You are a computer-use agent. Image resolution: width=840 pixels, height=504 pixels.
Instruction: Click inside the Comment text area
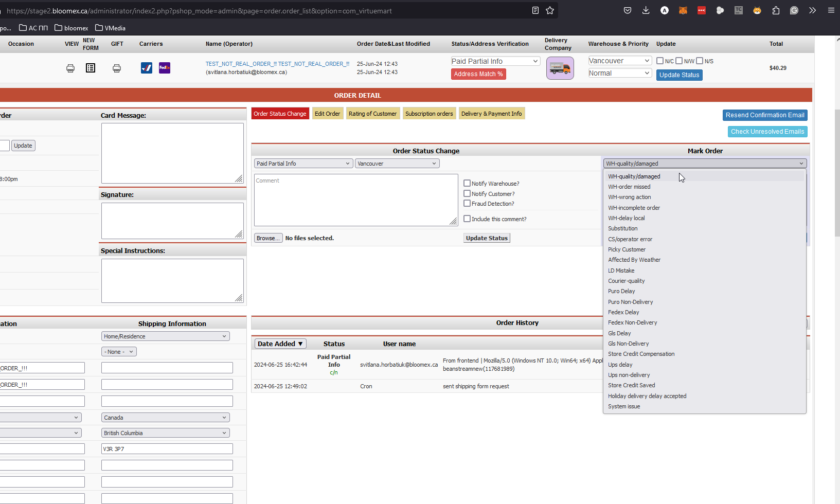(x=356, y=200)
